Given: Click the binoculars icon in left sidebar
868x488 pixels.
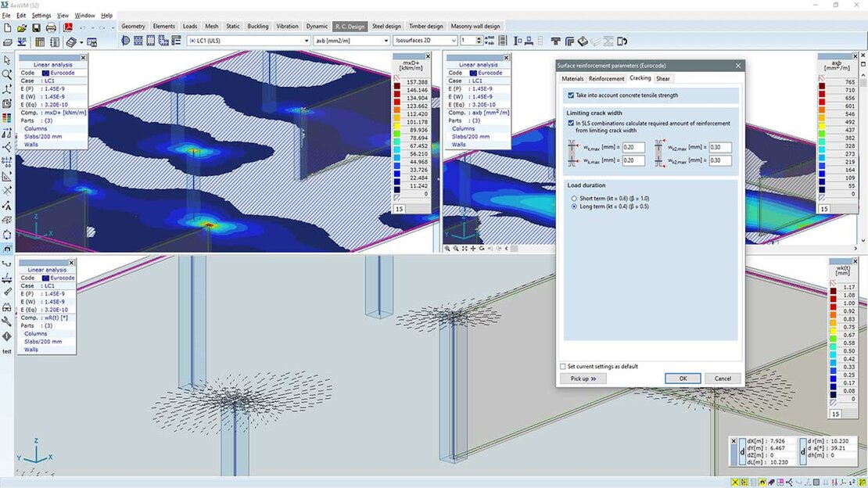Looking at the screenshot, I should pos(7,307).
